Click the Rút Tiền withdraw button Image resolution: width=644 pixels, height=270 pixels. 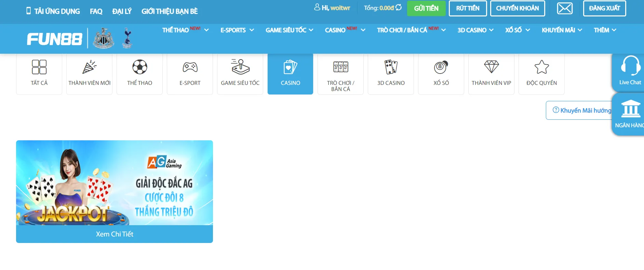468,8
